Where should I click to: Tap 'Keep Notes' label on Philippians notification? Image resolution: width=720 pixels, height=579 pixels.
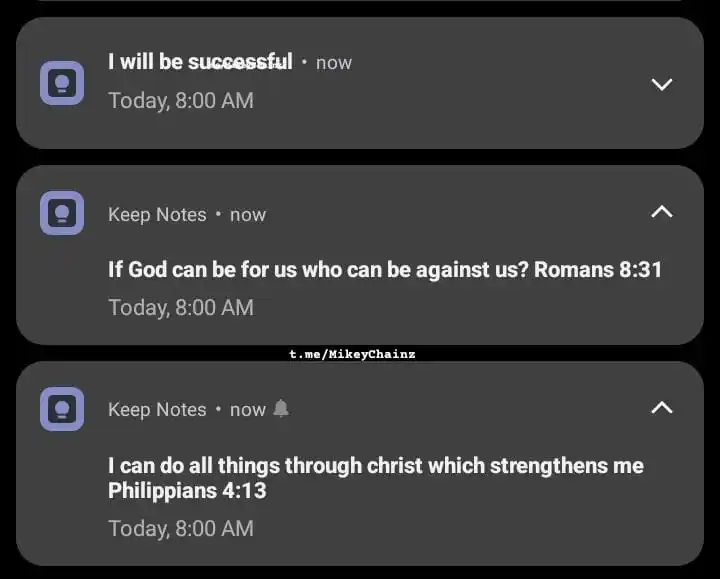pyautogui.click(x=157, y=410)
